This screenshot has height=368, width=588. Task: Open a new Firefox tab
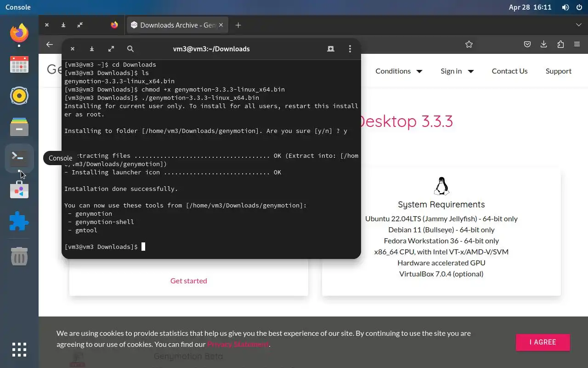pyautogui.click(x=238, y=25)
